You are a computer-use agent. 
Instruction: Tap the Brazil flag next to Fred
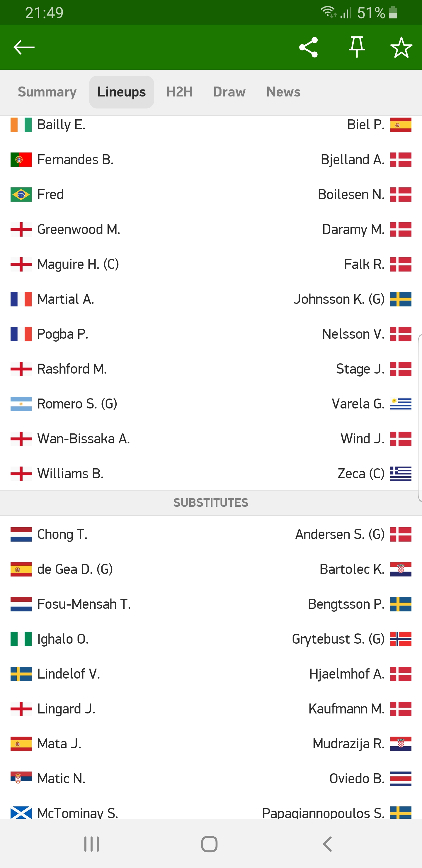tap(21, 195)
